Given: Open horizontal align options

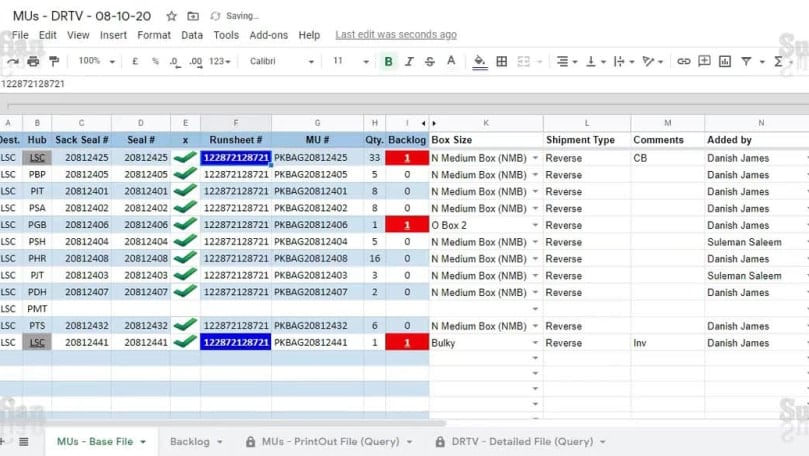Looking at the screenshot, I should pos(567,61).
